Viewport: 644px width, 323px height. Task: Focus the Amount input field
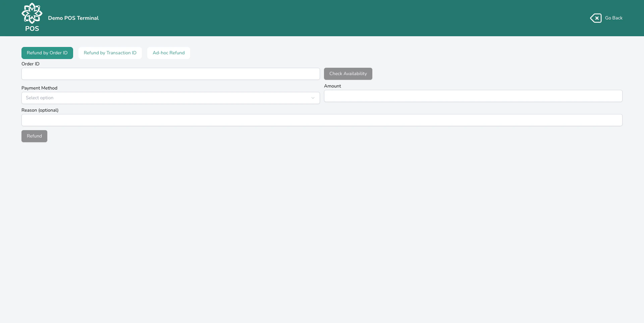coord(473,96)
